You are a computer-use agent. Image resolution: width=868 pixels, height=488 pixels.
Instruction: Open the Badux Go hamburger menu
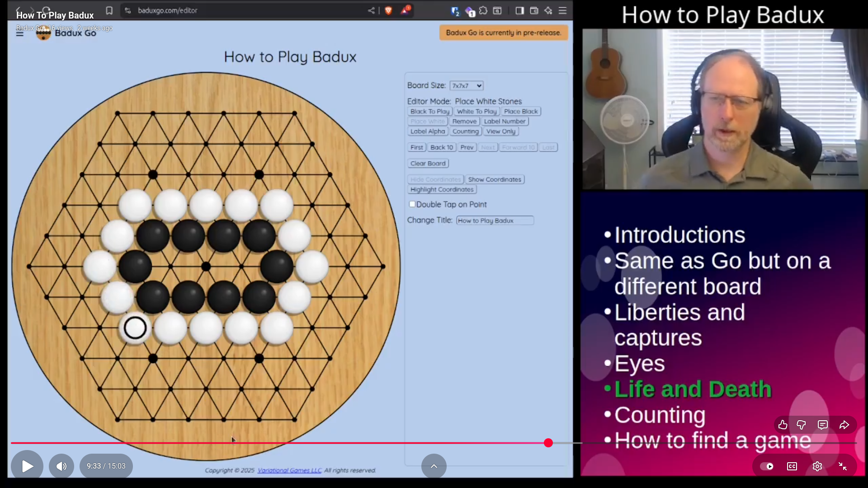[x=19, y=33]
